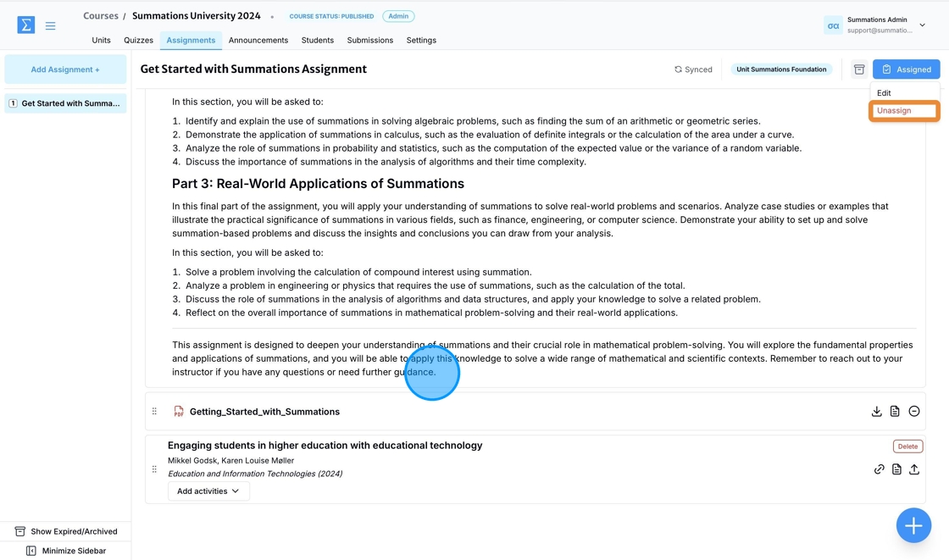This screenshot has height=560, width=949.
Task: Click the Add Assignment + button
Action: click(65, 69)
